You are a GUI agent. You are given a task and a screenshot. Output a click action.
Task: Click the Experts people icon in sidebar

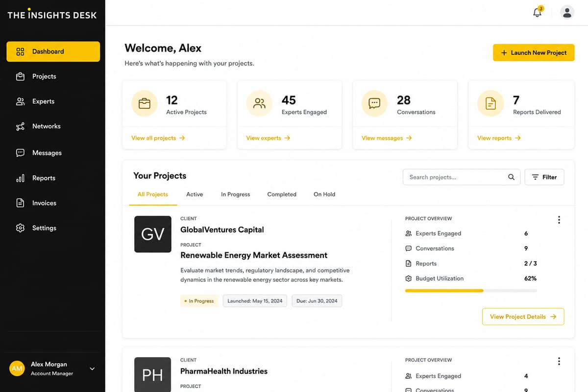pos(20,101)
